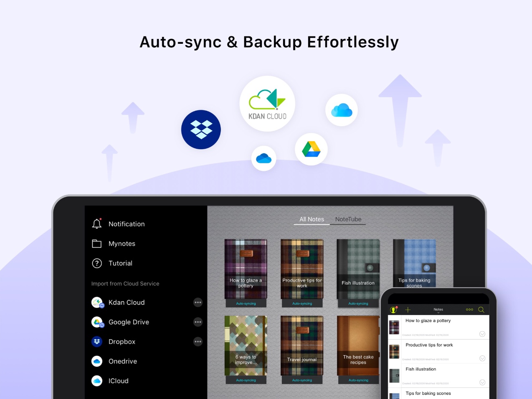
Task: Tap the three-circle more icon on phone
Action: [x=469, y=310]
